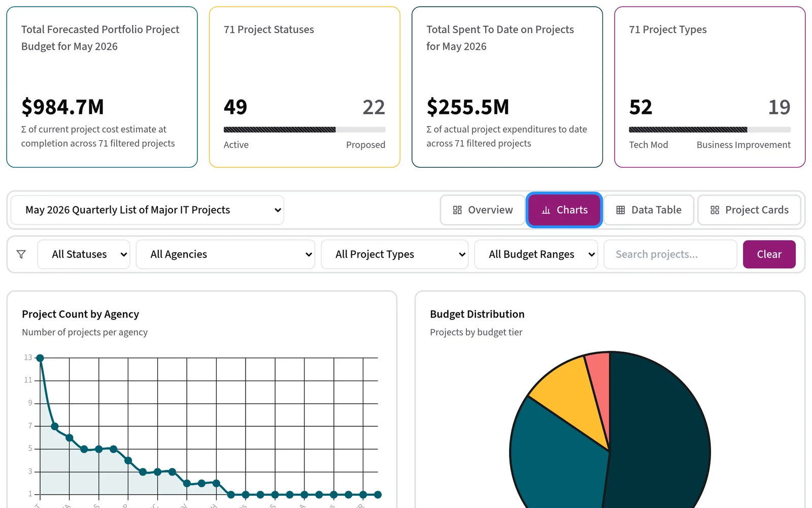Click the grid icon in Overview tab

click(x=457, y=210)
